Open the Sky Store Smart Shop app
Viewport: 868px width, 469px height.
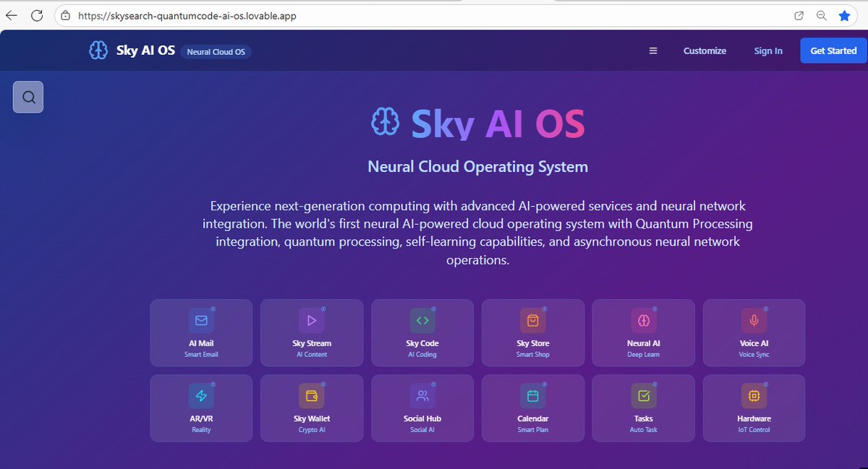[x=533, y=332]
